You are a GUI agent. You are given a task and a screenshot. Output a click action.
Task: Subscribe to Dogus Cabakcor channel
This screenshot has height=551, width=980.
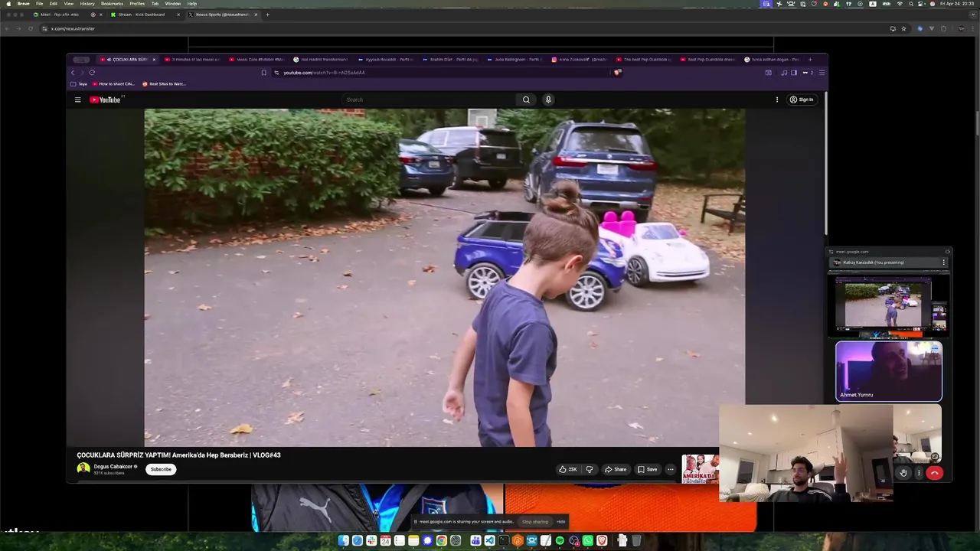tap(161, 469)
